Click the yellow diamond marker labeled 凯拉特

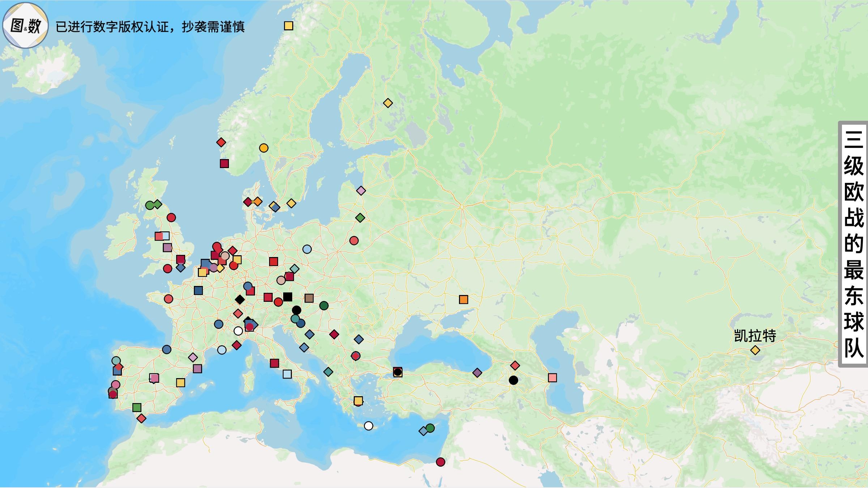point(755,350)
